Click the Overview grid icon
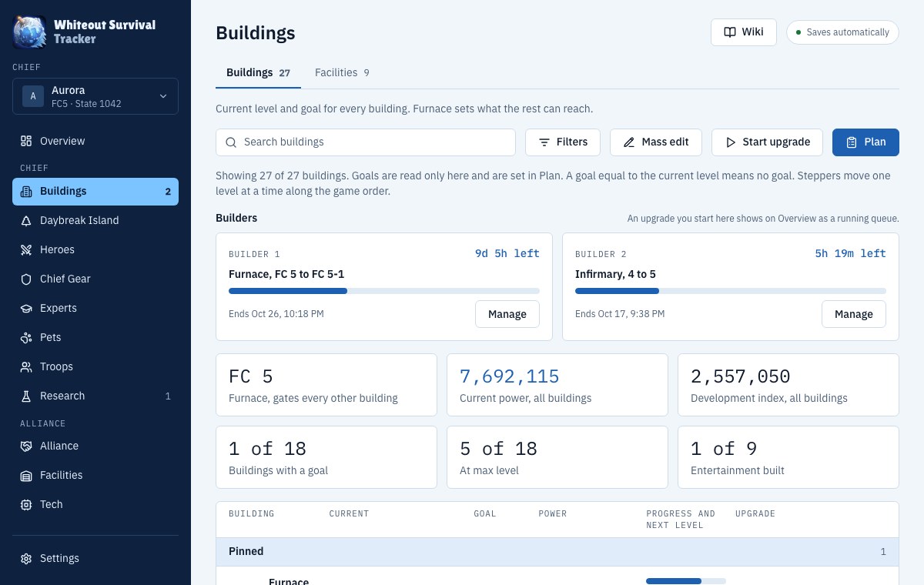The image size is (924, 585). coord(26,141)
